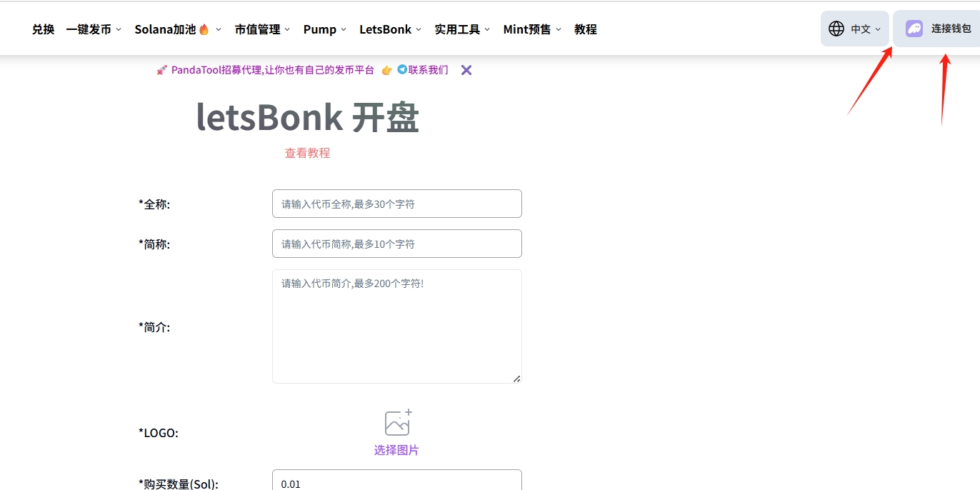Expand the 市值管理 dropdown menu
Image resolution: width=980 pixels, height=490 pixels.
click(x=262, y=29)
